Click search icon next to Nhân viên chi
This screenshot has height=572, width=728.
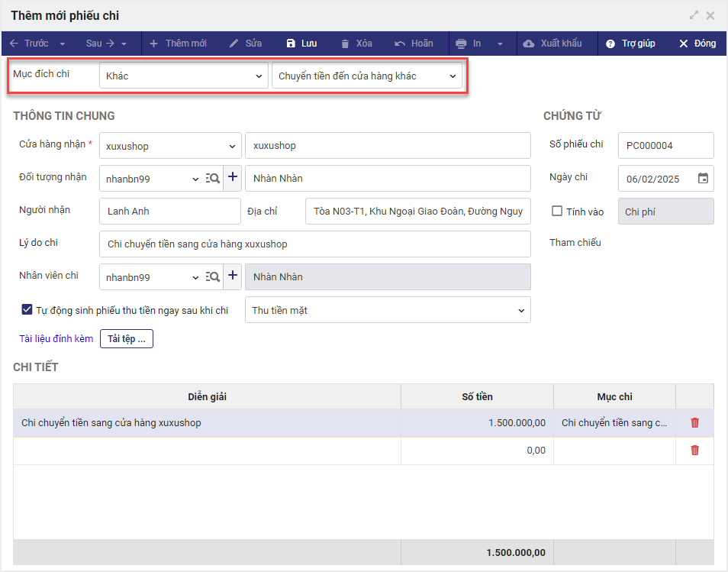point(213,277)
